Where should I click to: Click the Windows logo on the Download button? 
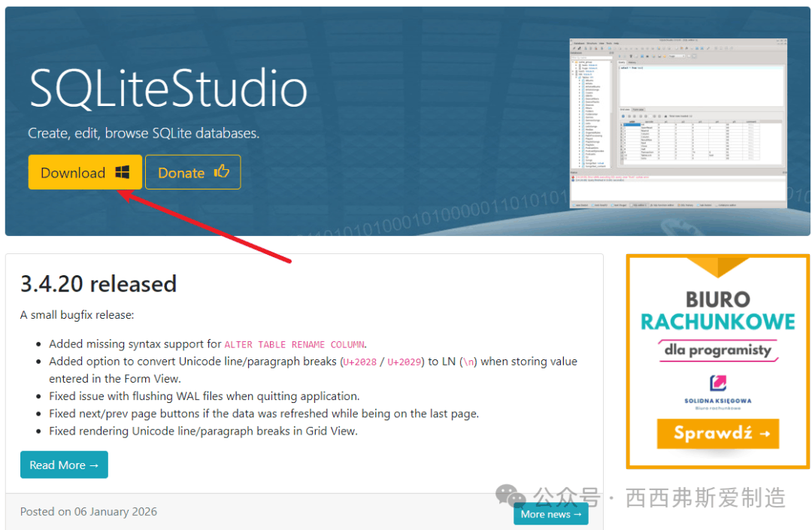[122, 172]
